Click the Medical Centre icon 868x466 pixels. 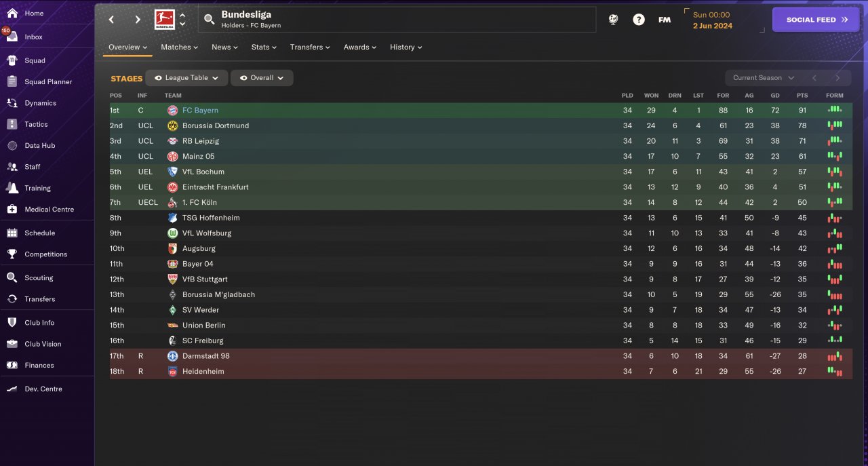12,209
